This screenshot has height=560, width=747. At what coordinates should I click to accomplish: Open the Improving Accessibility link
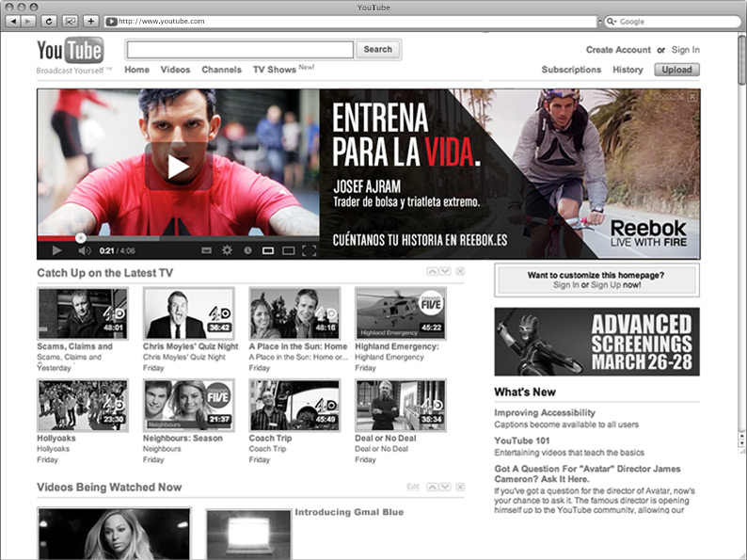click(545, 413)
